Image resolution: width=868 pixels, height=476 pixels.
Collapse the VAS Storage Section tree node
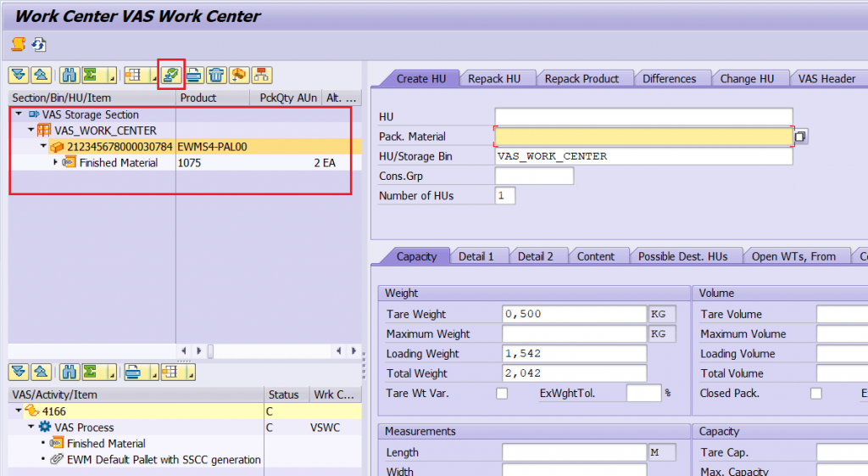click(19, 115)
